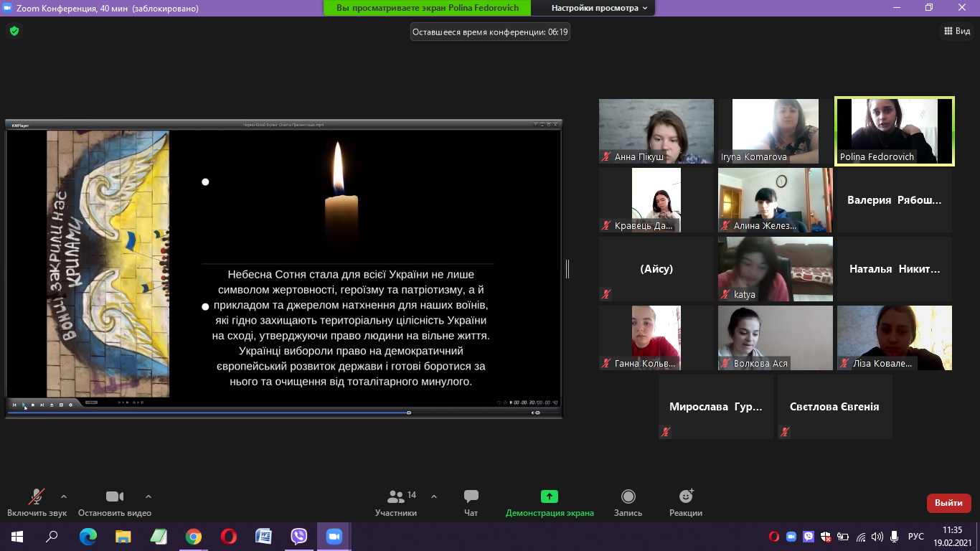
Task: Click the green 'Вы просматриваете экран' banner
Action: click(427, 8)
